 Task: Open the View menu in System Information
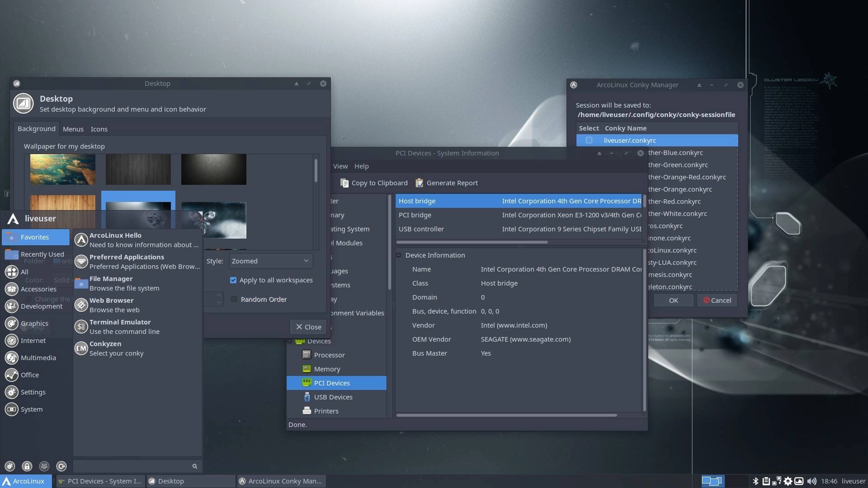[340, 166]
